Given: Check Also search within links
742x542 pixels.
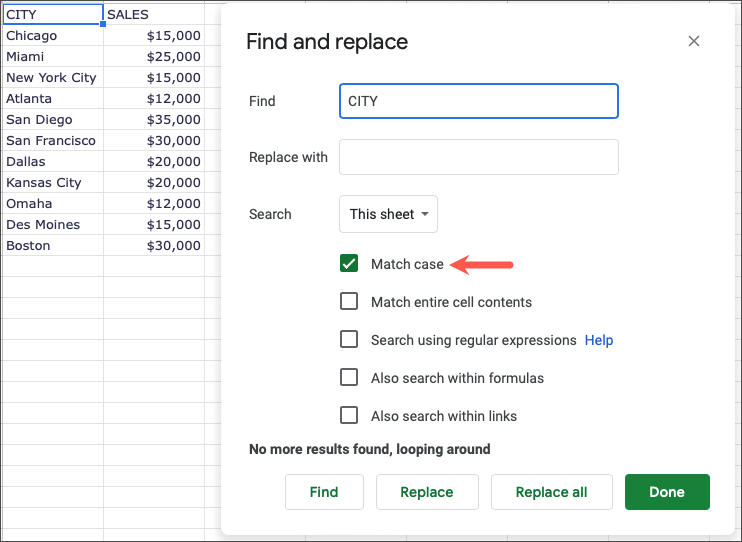Looking at the screenshot, I should click(x=349, y=416).
